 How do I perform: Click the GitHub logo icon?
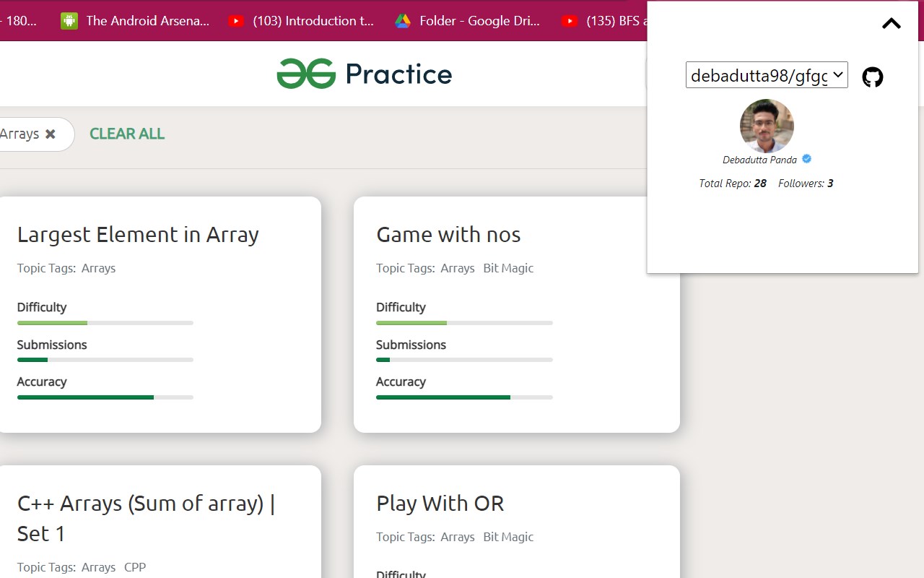point(873,77)
